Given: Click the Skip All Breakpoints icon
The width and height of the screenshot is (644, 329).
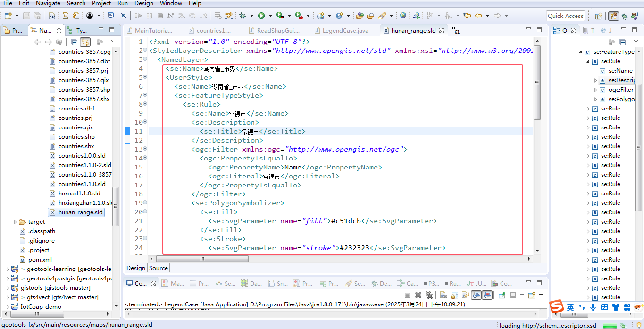Looking at the screenshot, I should click(124, 16).
